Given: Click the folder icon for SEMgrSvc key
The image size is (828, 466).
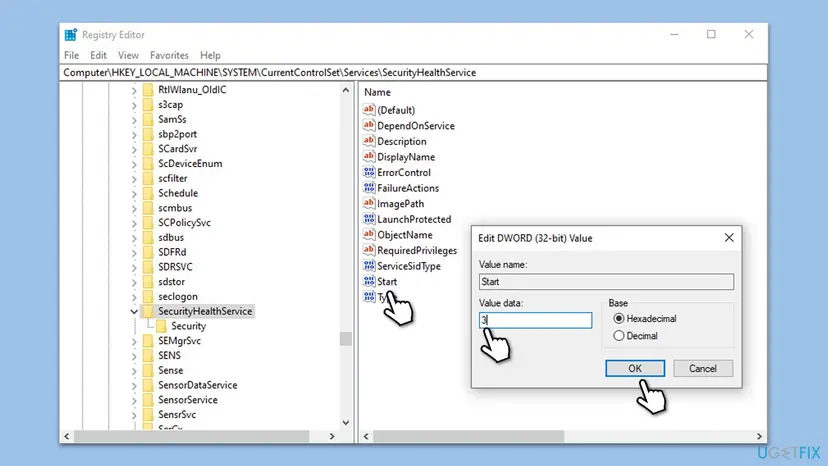Looking at the screenshot, I should pos(148,341).
